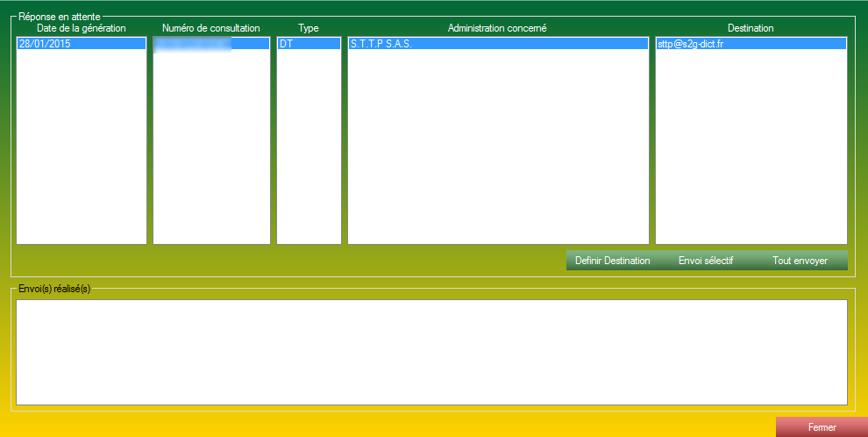Viewport: 868px width, 437px height.
Task: Click blank space in the Administration concerné list
Action: pyautogui.click(x=498, y=149)
